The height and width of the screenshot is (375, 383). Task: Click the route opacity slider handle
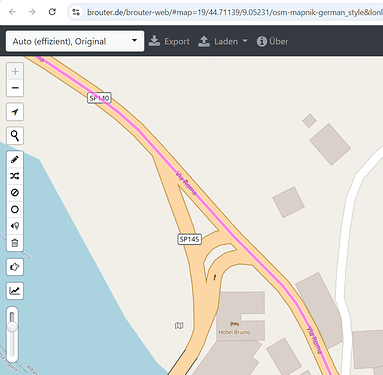click(12, 326)
